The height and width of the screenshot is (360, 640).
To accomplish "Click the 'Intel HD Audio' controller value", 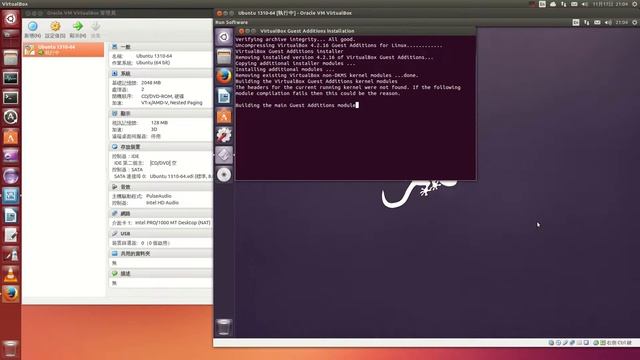I will tap(162, 203).
